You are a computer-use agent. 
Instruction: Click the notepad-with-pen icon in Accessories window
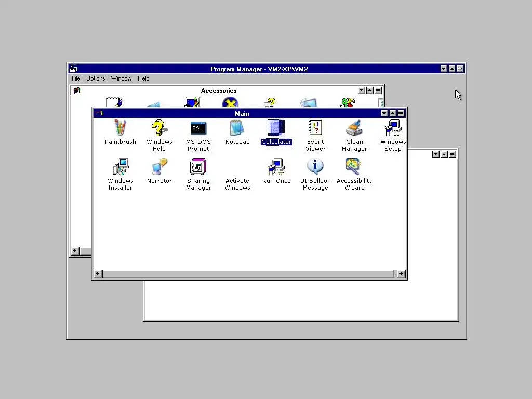(x=114, y=102)
